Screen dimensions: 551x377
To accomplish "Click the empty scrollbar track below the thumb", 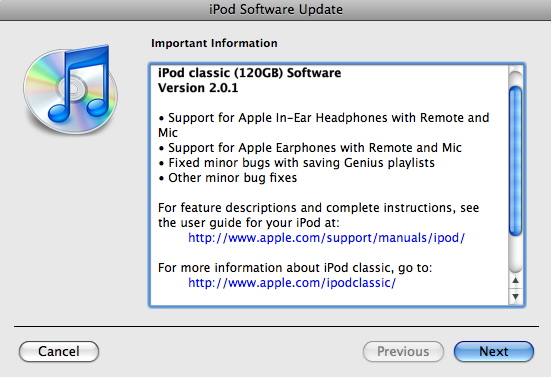I will pos(516,254).
